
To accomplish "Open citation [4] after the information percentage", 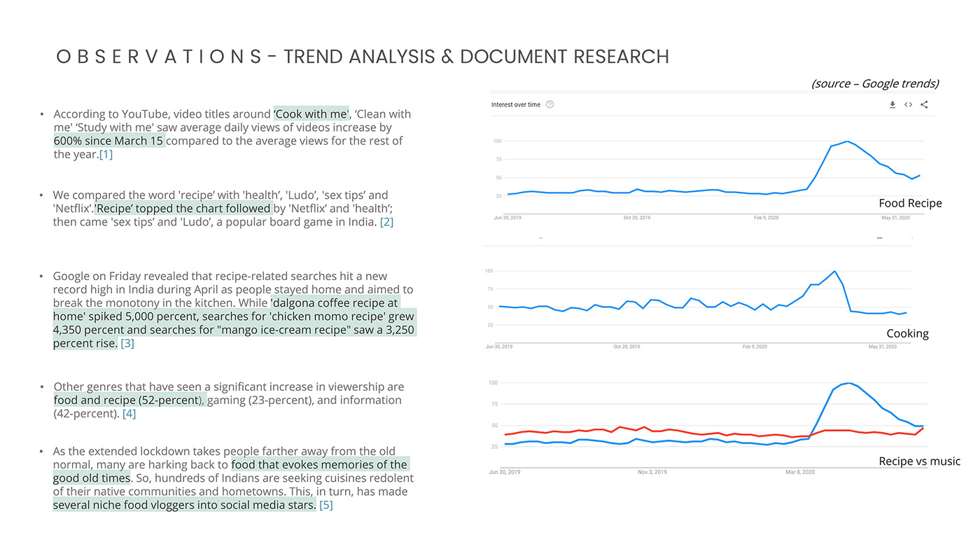I will click(129, 414).
